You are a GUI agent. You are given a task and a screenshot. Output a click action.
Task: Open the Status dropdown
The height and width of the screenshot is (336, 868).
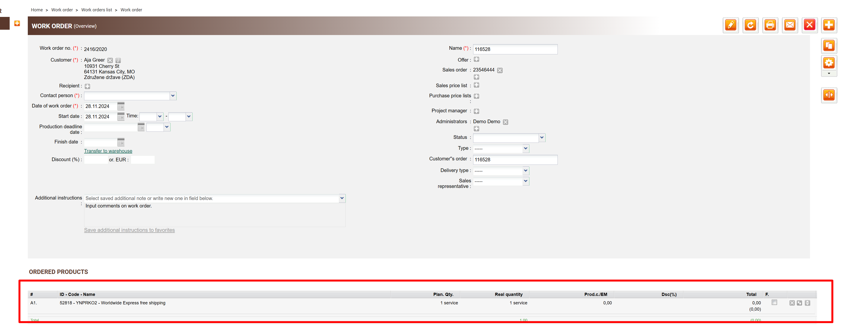tap(542, 138)
